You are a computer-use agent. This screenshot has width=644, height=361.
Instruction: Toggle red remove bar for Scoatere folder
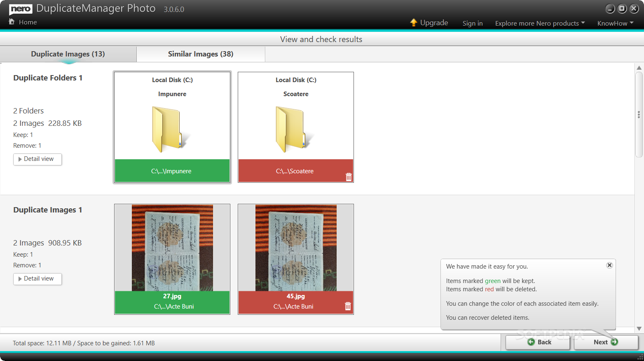point(296,171)
